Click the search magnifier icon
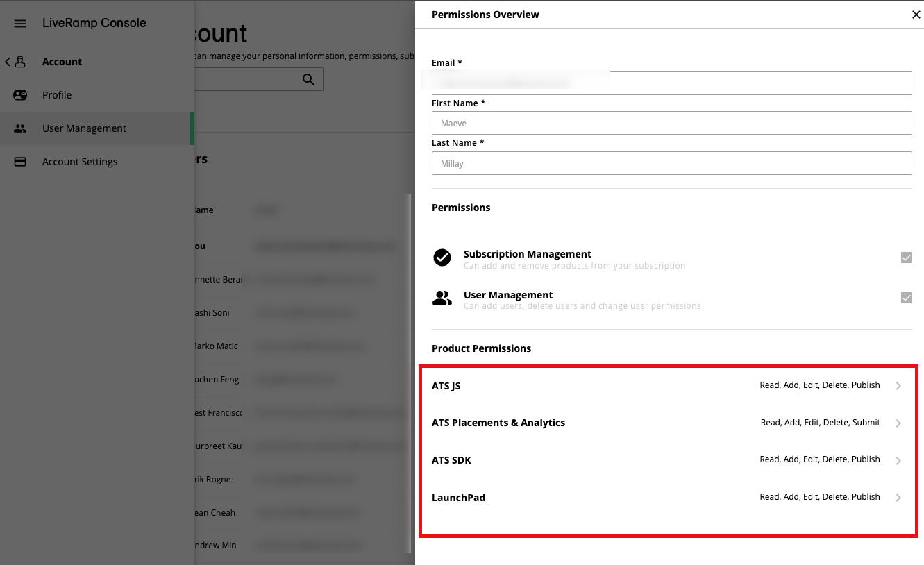This screenshot has height=565, width=924. pos(309,79)
